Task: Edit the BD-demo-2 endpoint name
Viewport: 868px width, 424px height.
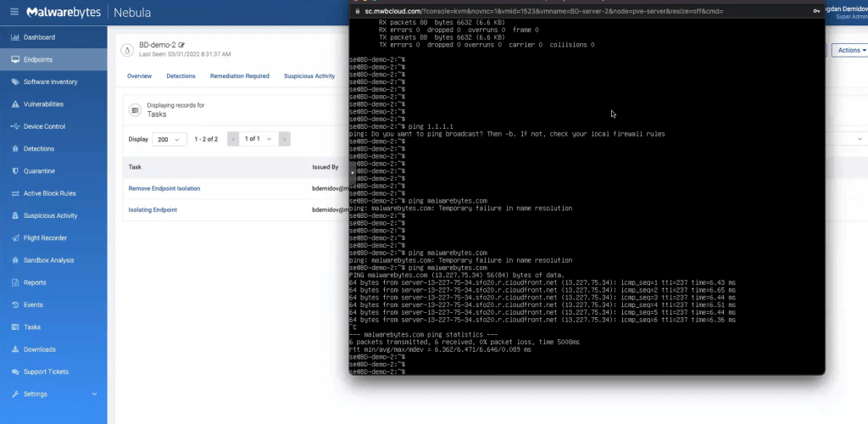Action: click(x=181, y=45)
